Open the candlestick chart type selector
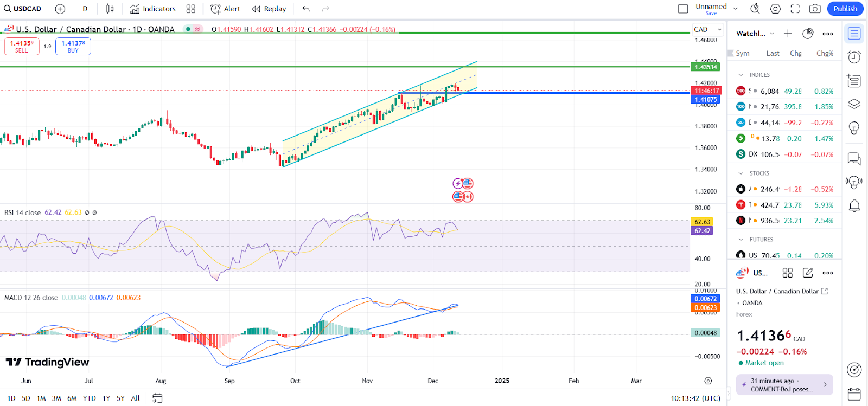This screenshot has height=406, width=868. point(110,9)
